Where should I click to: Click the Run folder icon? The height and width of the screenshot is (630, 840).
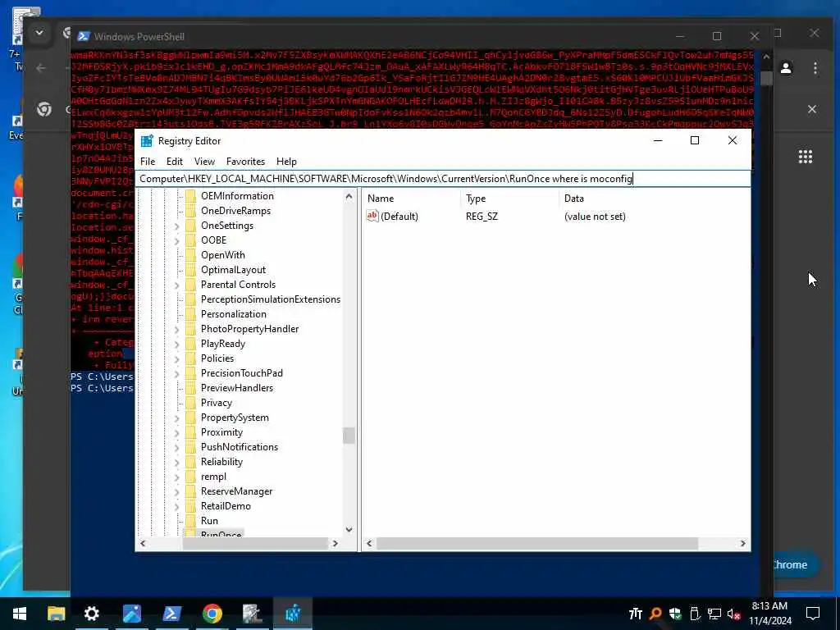tap(190, 521)
